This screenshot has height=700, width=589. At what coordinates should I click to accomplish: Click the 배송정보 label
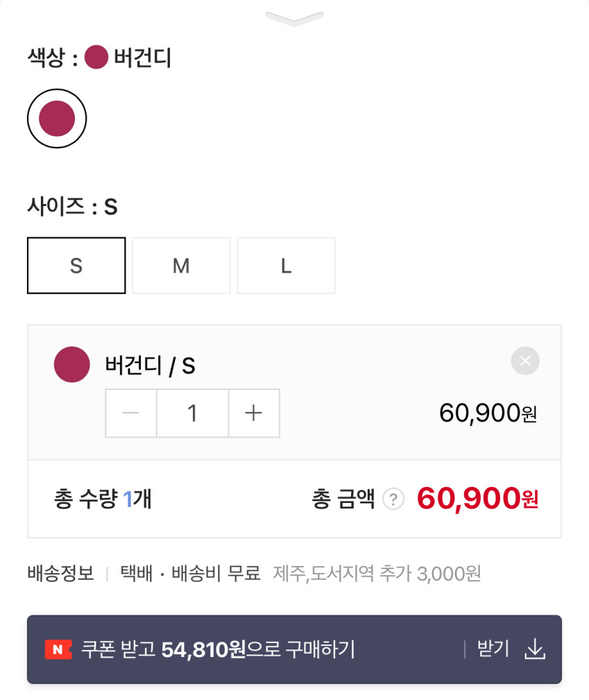61,574
